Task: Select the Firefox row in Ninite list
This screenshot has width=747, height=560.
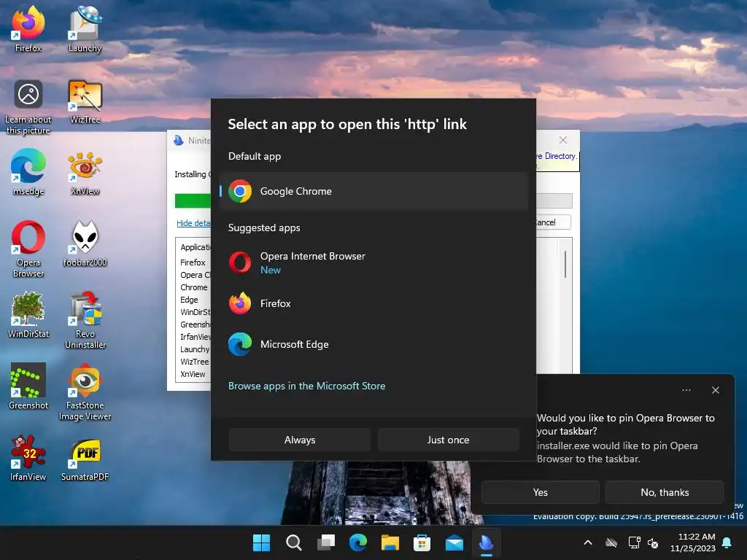Action: coord(193,262)
